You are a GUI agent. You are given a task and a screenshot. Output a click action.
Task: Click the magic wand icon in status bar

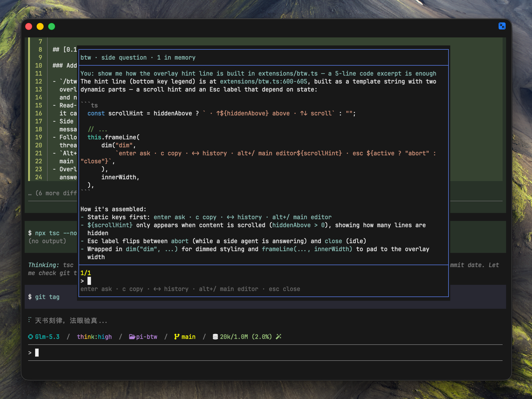[278, 337]
